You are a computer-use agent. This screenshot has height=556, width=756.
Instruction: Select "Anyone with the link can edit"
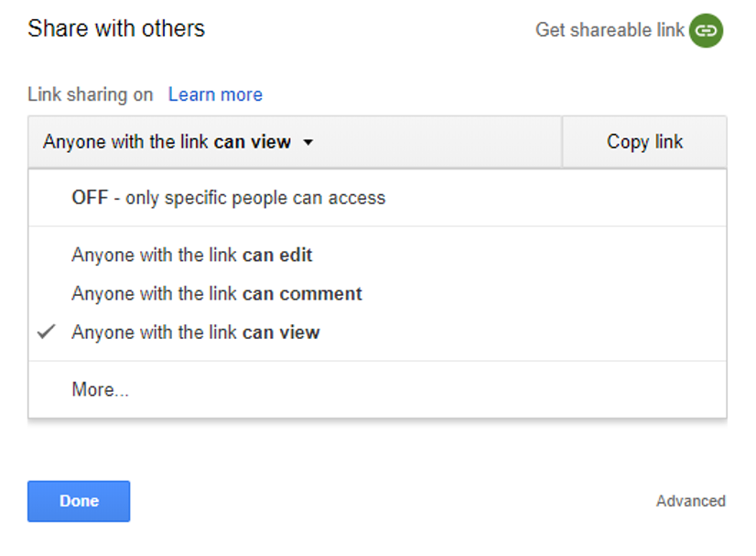click(x=192, y=256)
